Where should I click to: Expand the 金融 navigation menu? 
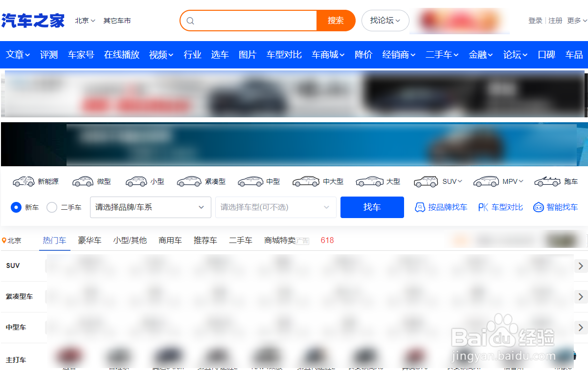click(x=481, y=55)
